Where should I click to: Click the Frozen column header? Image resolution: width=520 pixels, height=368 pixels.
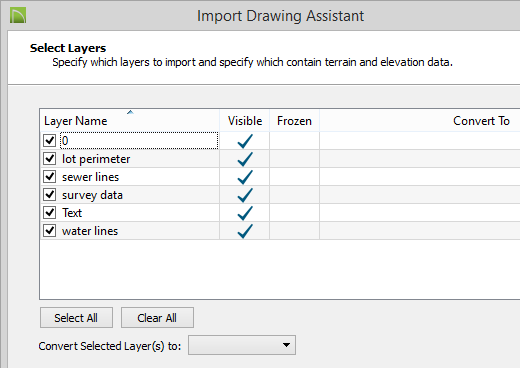(x=294, y=121)
